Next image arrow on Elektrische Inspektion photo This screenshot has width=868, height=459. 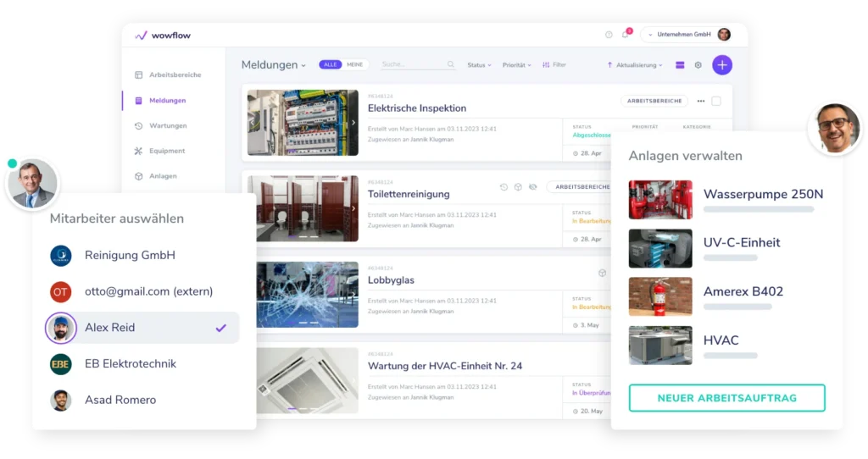[x=353, y=122]
